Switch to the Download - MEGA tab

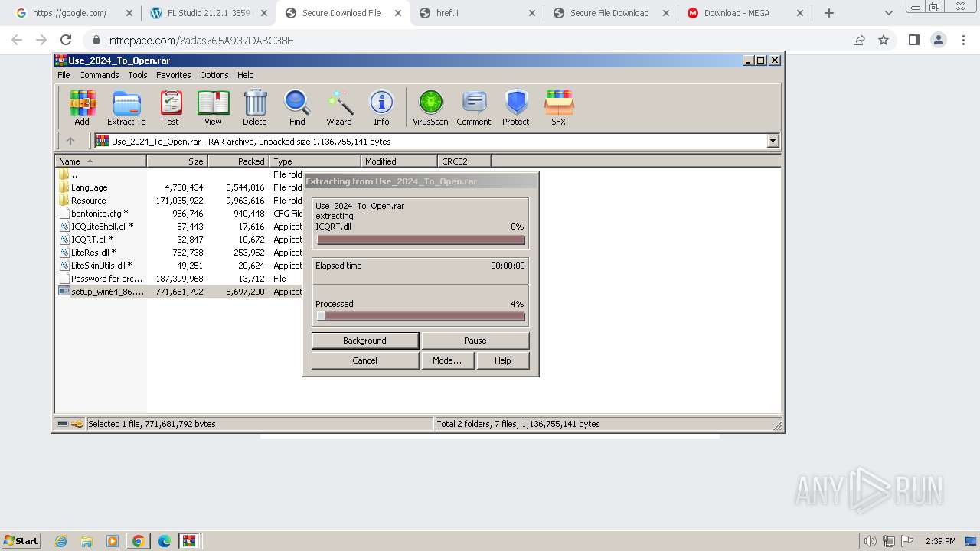pyautogui.click(x=746, y=13)
